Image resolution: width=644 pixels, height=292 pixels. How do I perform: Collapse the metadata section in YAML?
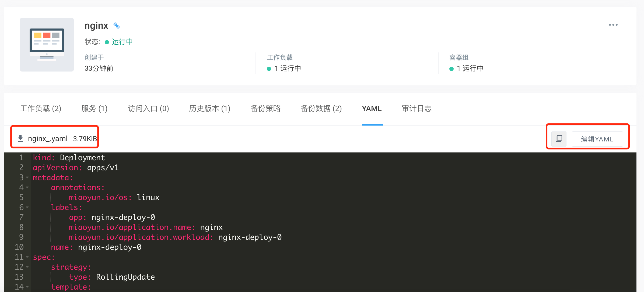[27, 177]
